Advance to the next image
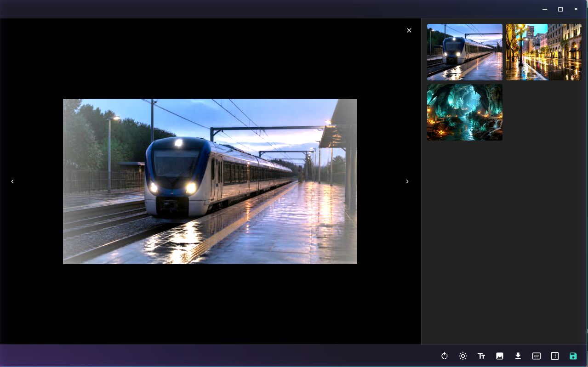This screenshot has height=367, width=588. coord(407,181)
